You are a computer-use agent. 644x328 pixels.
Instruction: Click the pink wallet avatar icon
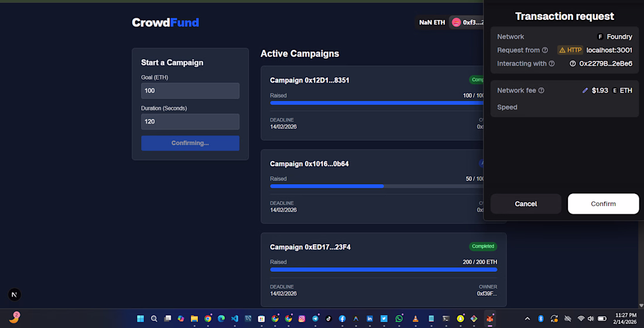(x=456, y=23)
